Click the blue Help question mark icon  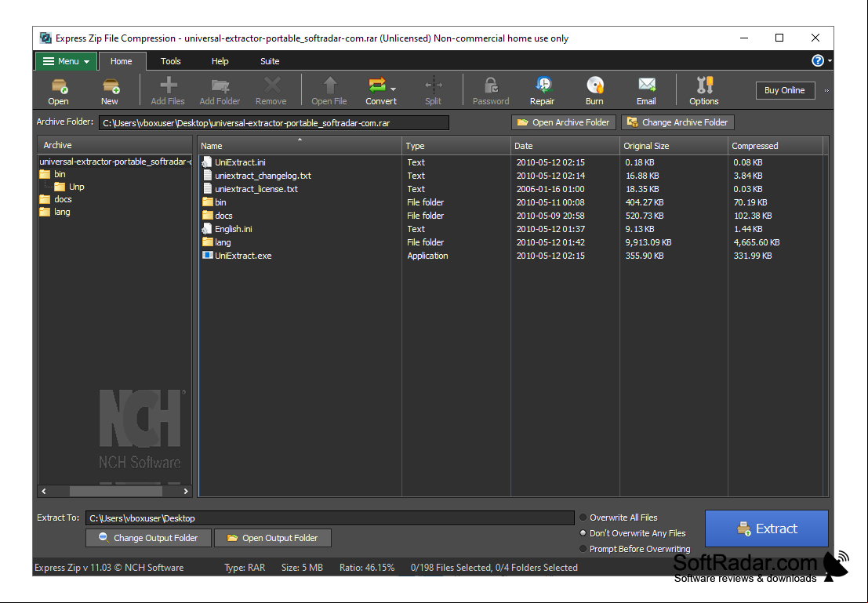pos(818,61)
